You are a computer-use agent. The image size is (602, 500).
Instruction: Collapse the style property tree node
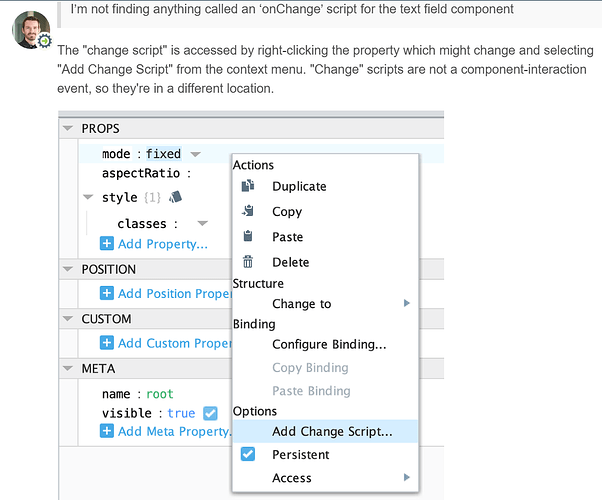[x=88, y=197]
